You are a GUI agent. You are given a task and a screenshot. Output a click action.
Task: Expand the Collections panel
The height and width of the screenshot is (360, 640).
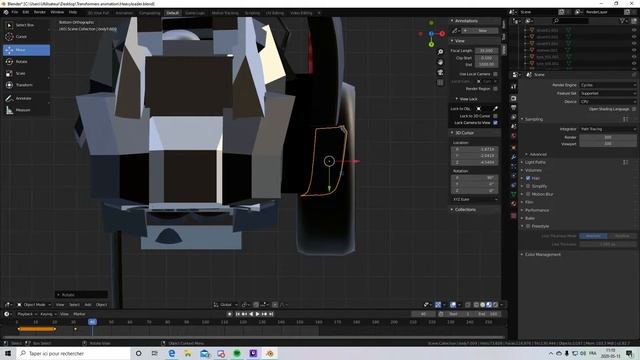pyautogui.click(x=464, y=209)
